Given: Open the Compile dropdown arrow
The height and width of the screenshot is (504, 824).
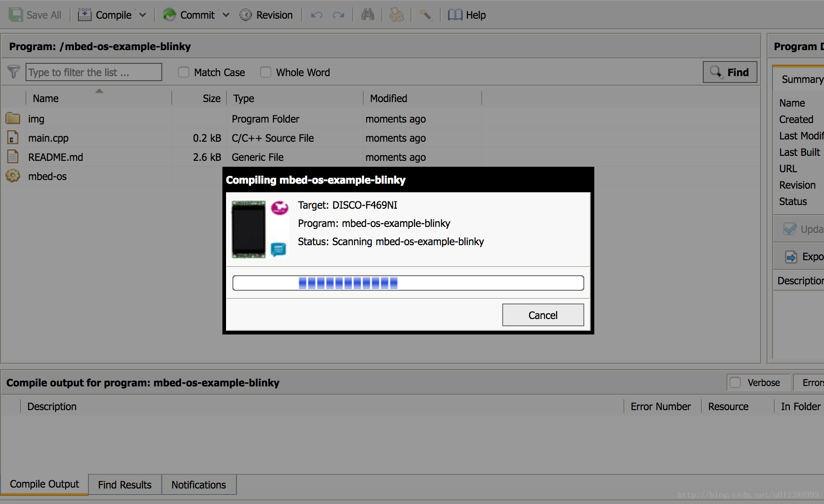Looking at the screenshot, I should point(143,15).
